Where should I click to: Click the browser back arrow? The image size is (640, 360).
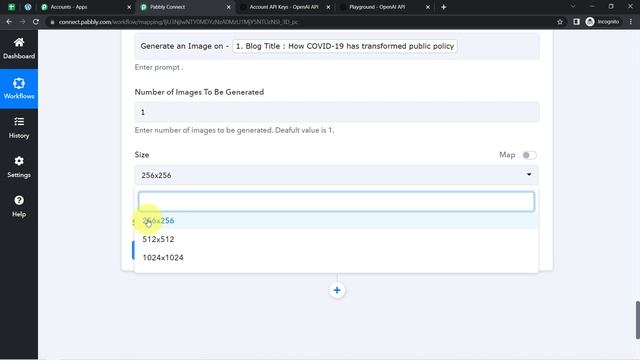(9, 22)
